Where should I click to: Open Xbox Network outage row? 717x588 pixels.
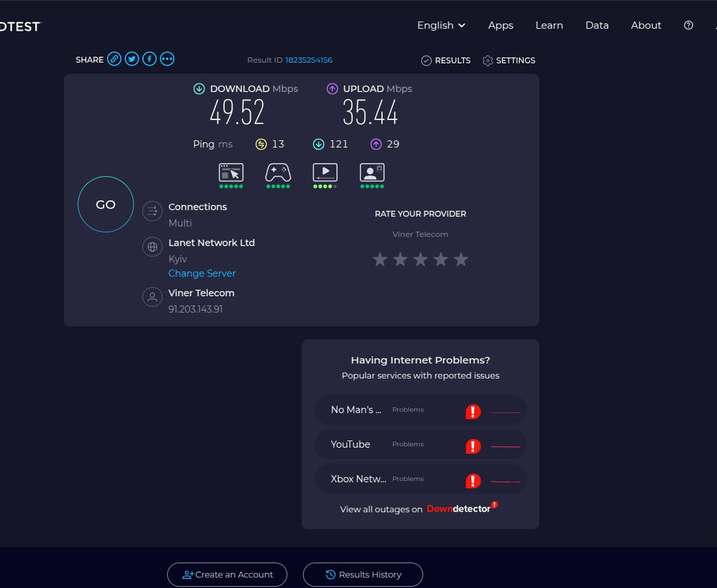click(x=421, y=479)
